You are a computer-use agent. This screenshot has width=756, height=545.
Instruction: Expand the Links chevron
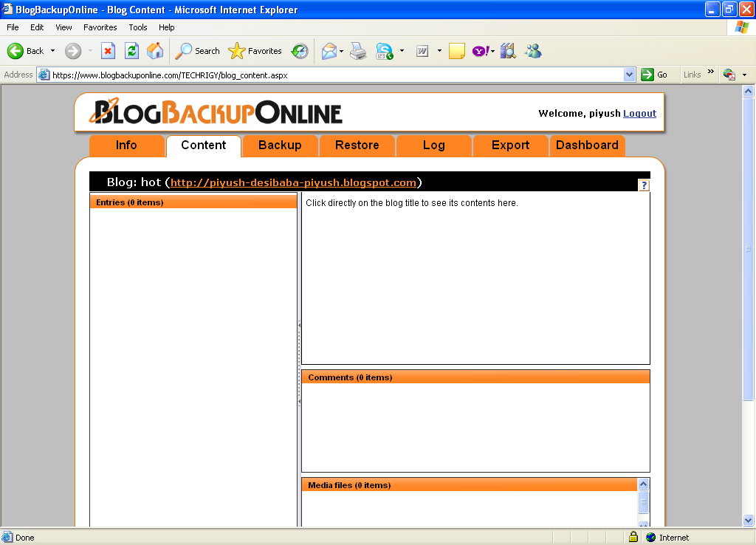point(711,72)
